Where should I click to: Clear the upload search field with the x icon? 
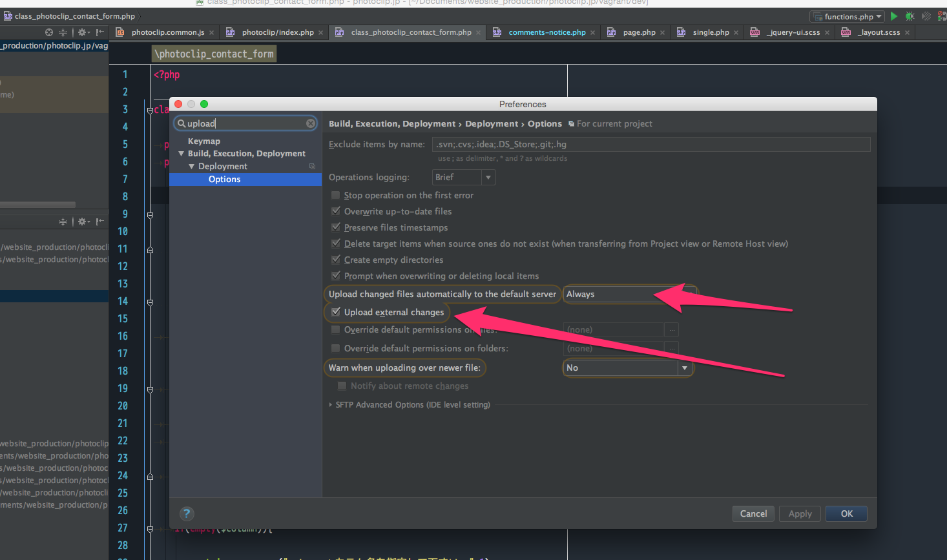(x=311, y=123)
